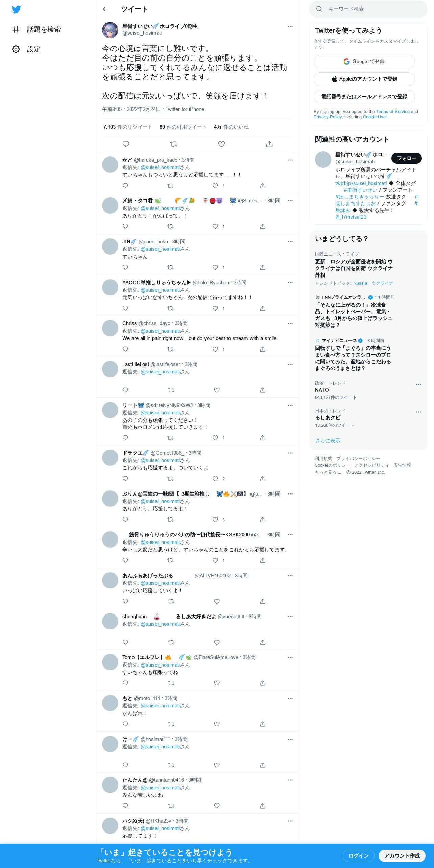Click the reply icon under the main tweet

click(x=126, y=144)
